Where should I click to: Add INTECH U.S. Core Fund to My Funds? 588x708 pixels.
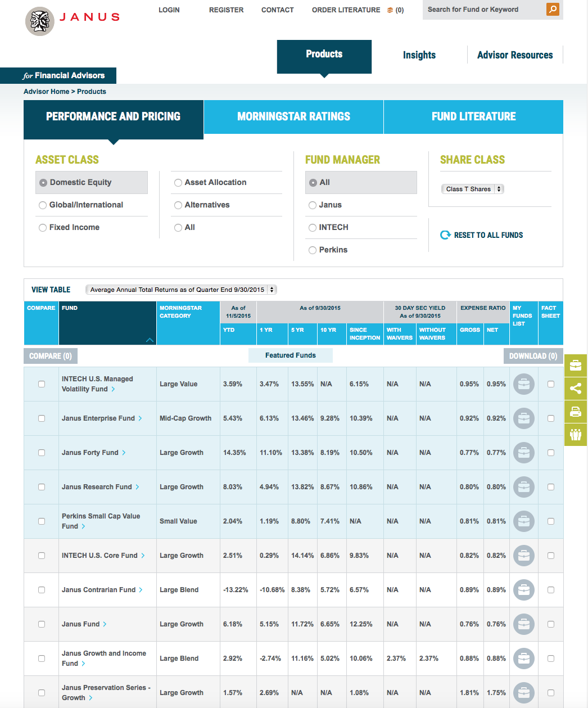(524, 556)
